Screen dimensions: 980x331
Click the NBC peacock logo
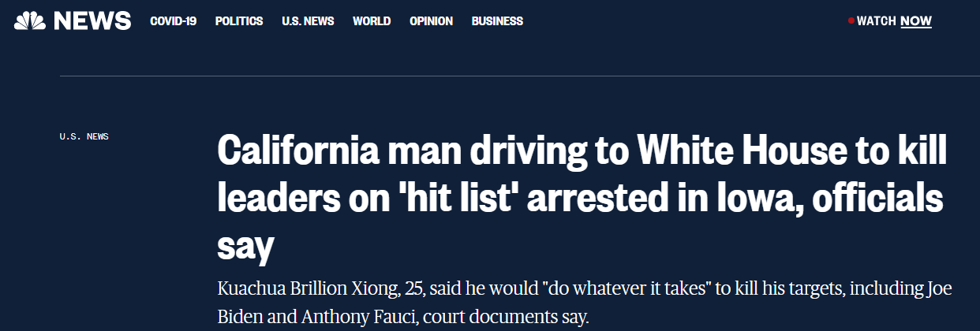click(x=31, y=20)
